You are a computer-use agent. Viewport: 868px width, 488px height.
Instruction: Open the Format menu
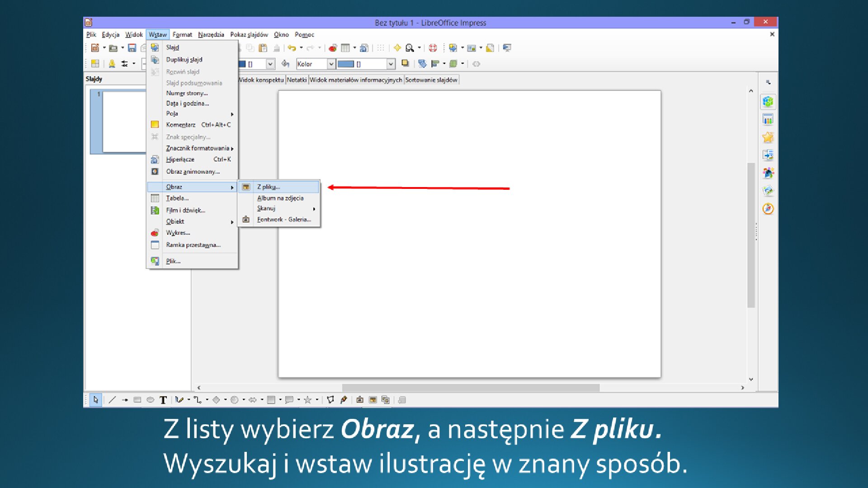click(182, 34)
